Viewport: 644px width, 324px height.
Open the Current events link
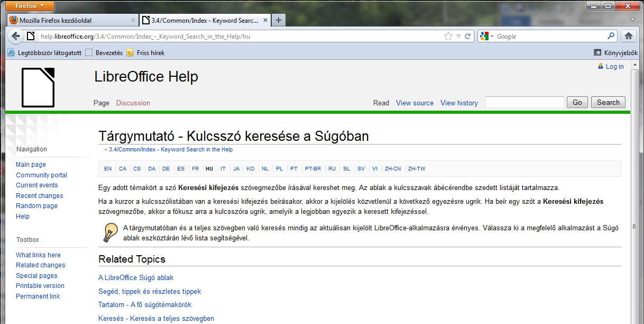click(37, 185)
